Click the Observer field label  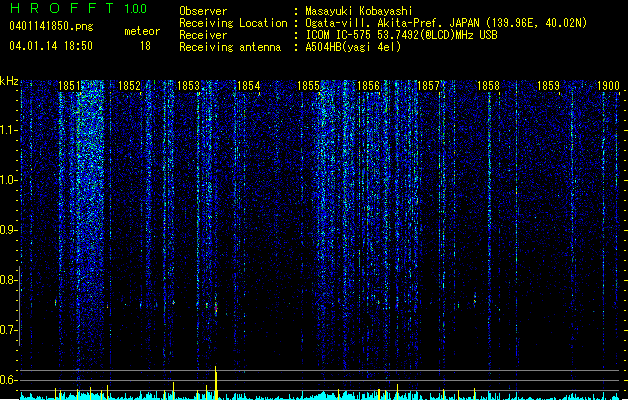click(203, 11)
